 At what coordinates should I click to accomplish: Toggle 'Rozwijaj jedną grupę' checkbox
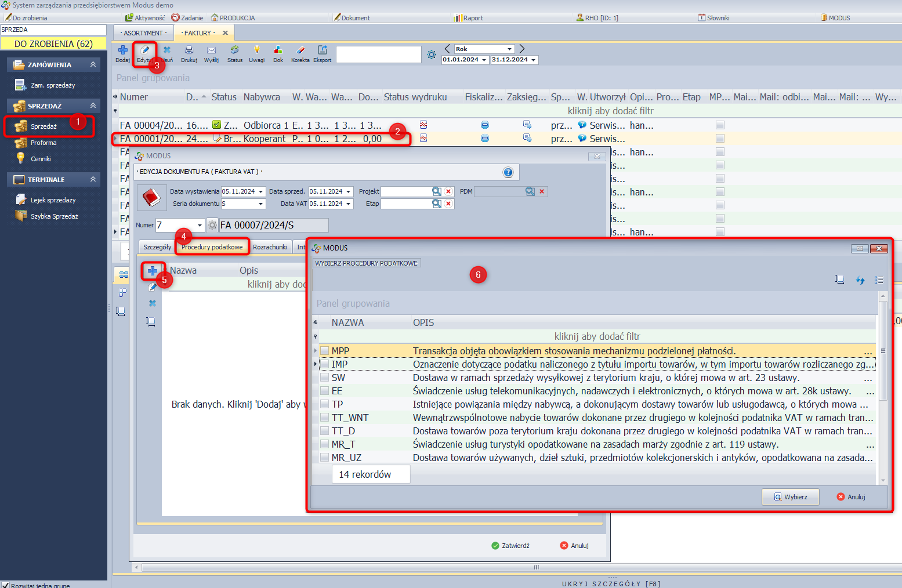pos(5,585)
